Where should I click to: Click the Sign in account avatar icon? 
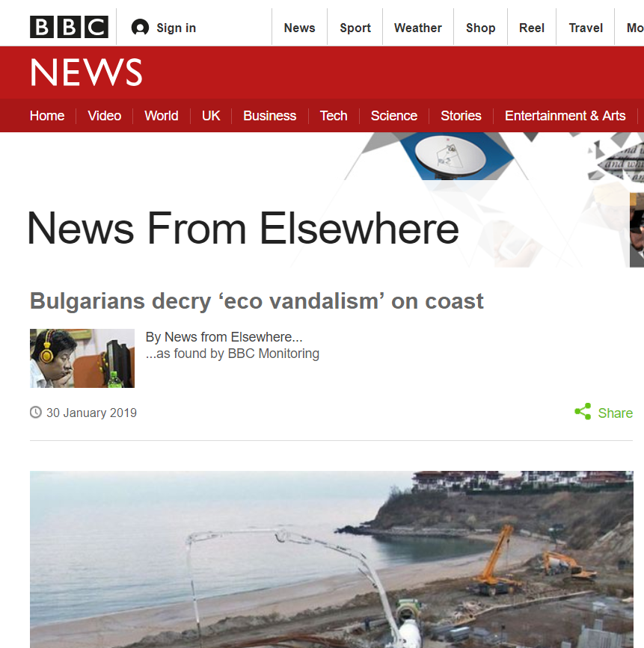click(x=140, y=28)
